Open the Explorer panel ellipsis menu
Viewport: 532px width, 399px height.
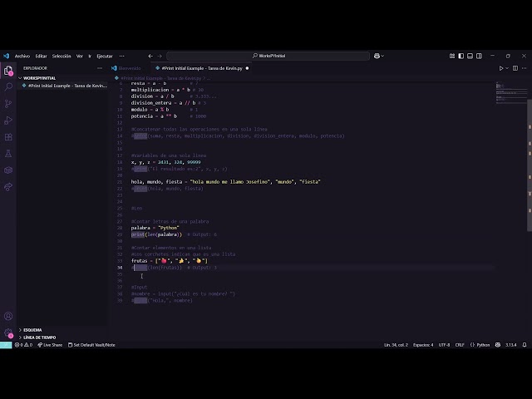[x=100, y=68]
